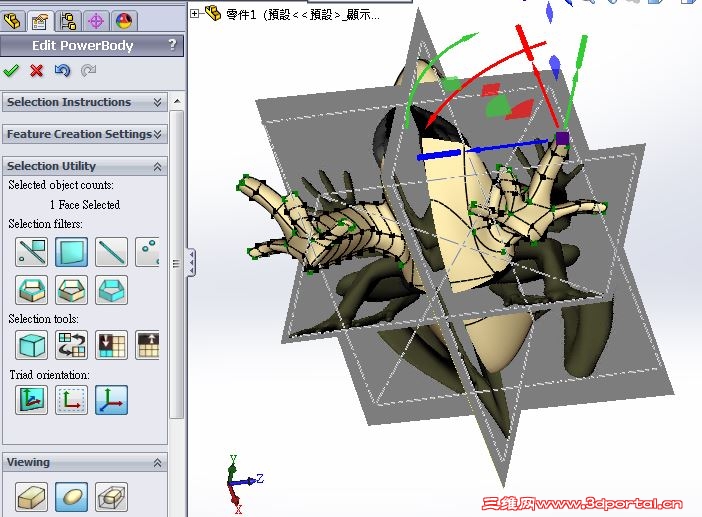Open the DimXpertManager tab

pyautogui.click(x=95, y=21)
